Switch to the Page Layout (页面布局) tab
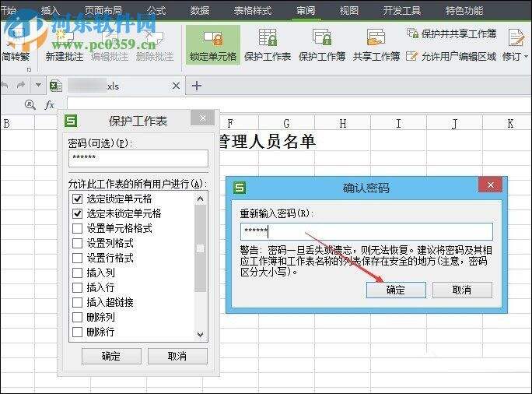532x394 pixels. click(x=103, y=11)
